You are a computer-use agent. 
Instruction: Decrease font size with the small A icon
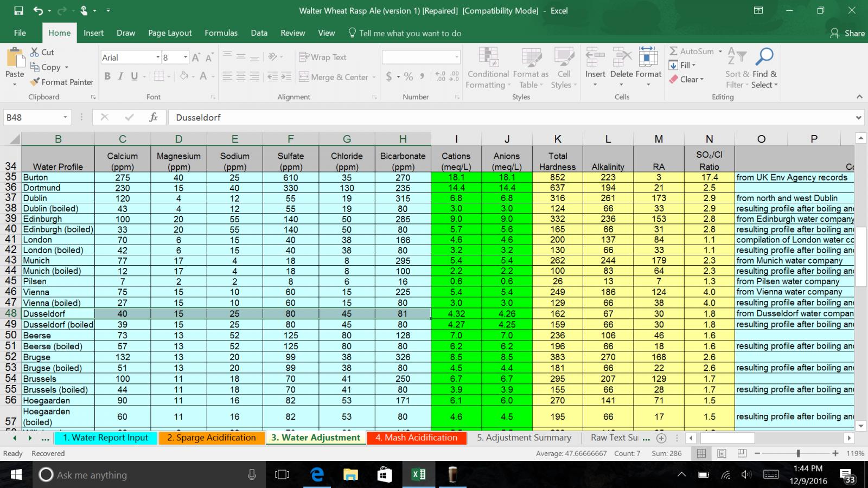coord(209,57)
